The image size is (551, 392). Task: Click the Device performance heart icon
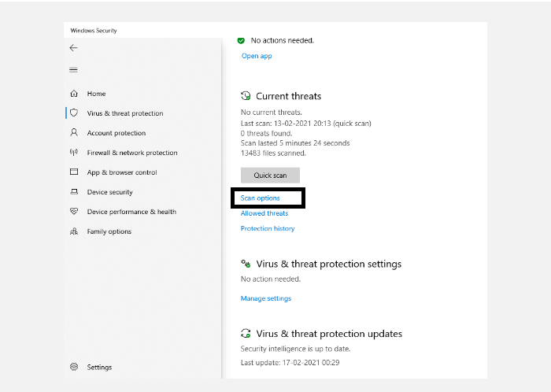pyautogui.click(x=74, y=211)
